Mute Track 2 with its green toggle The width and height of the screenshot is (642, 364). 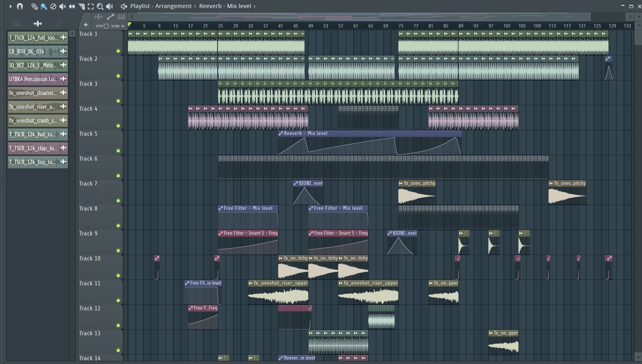[118, 76]
